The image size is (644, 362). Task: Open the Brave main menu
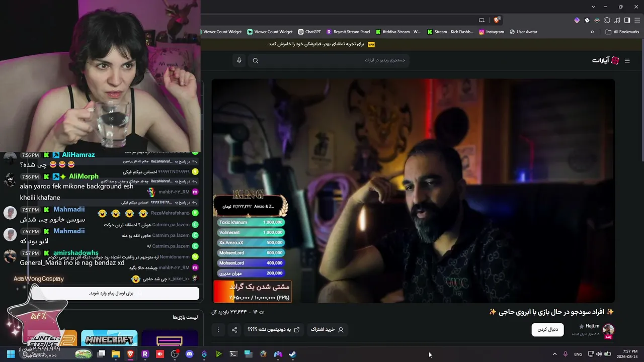(636, 20)
